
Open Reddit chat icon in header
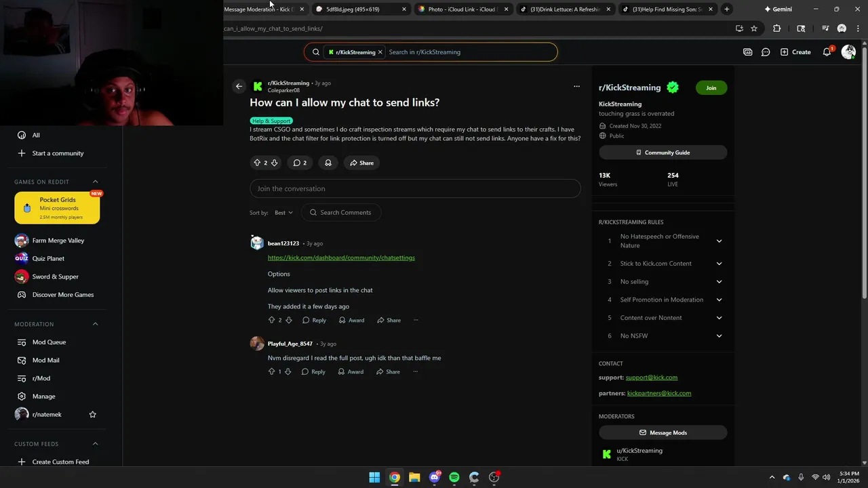click(x=766, y=52)
